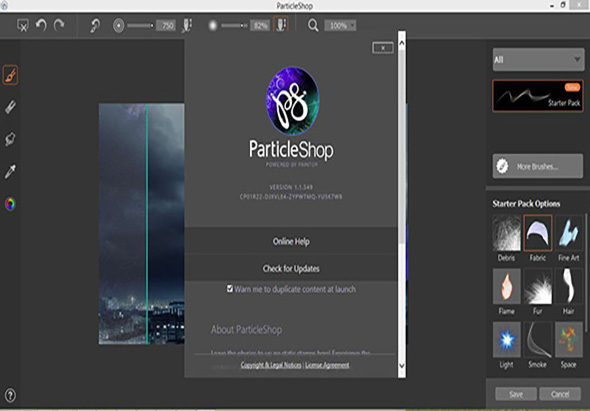Click the dialog scrollbar up arrow
This screenshot has height=411, width=590.
click(401, 43)
